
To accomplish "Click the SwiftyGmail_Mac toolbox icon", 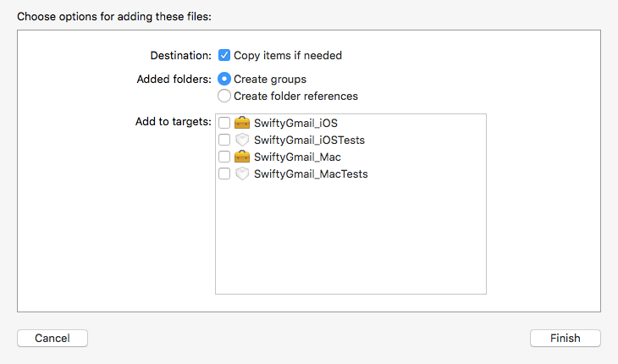I will pyautogui.click(x=242, y=157).
